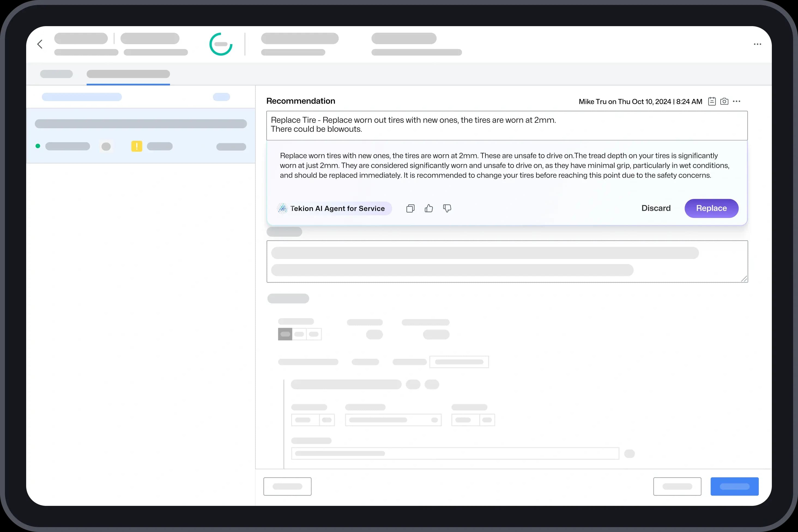The height and width of the screenshot is (532, 798).
Task: Discard the AI generated recommendation
Action: [656, 208]
